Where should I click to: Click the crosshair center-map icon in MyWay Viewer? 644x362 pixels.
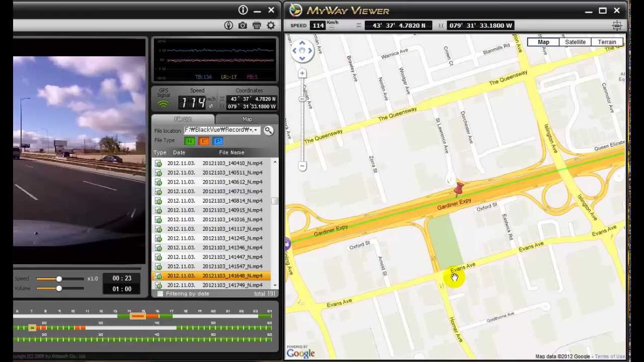click(617, 25)
